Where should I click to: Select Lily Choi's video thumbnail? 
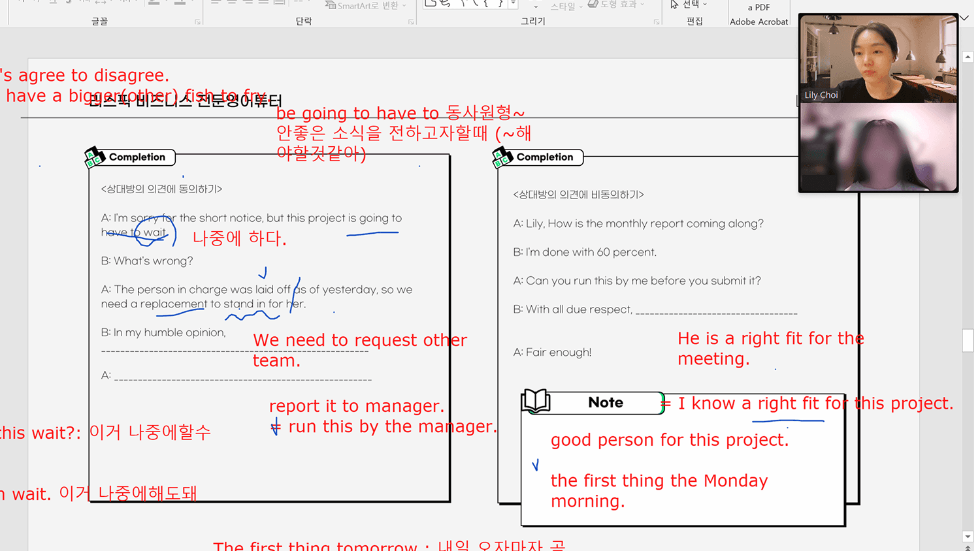coord(878,59)
